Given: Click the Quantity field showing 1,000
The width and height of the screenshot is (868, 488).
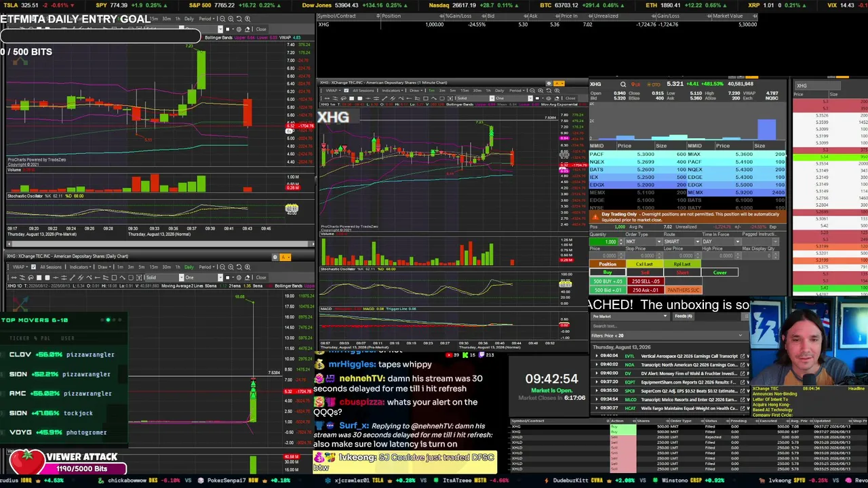Looking at the screenshot, I should coord(604,242).
